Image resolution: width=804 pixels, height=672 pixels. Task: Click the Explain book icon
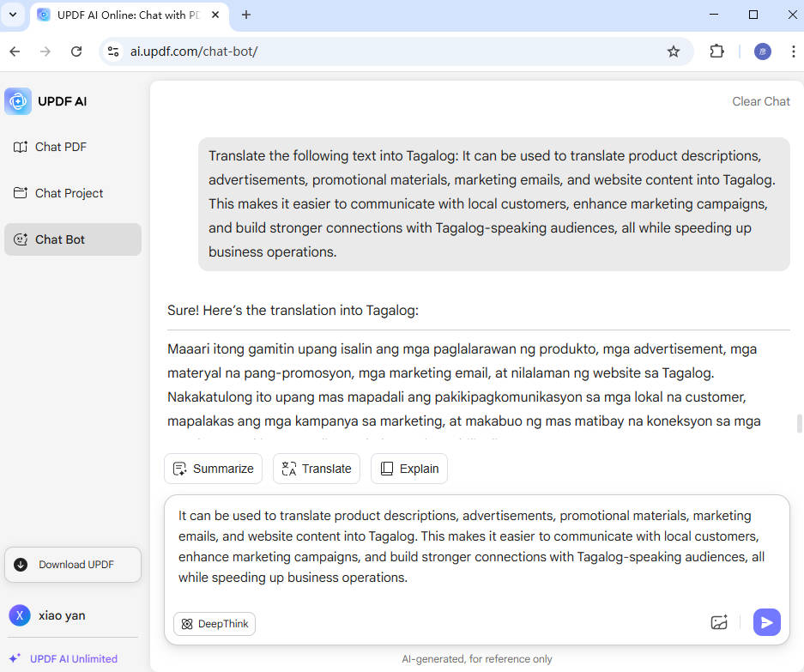point(387,469)
